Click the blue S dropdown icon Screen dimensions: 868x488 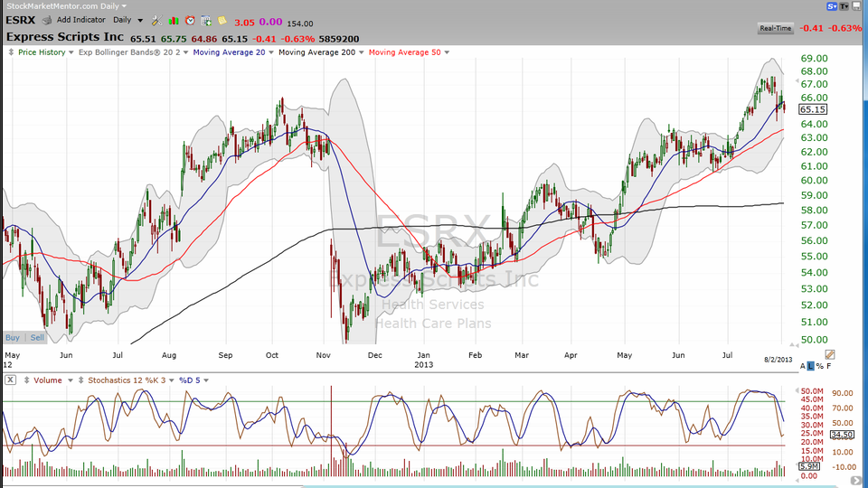(832, 6)
